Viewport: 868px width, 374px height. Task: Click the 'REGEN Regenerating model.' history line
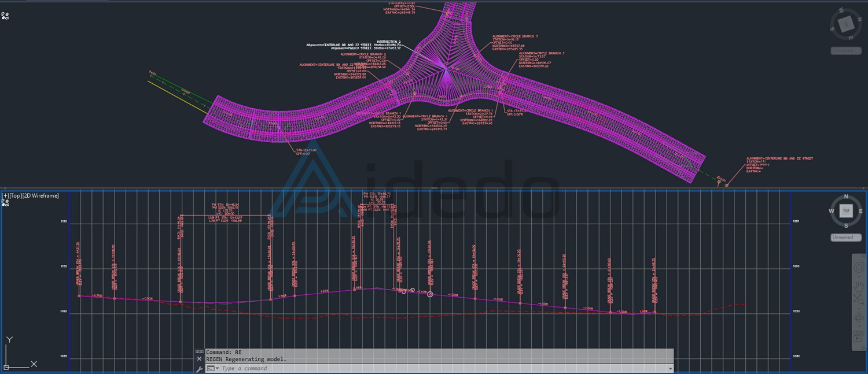click(x=246, y=359)
